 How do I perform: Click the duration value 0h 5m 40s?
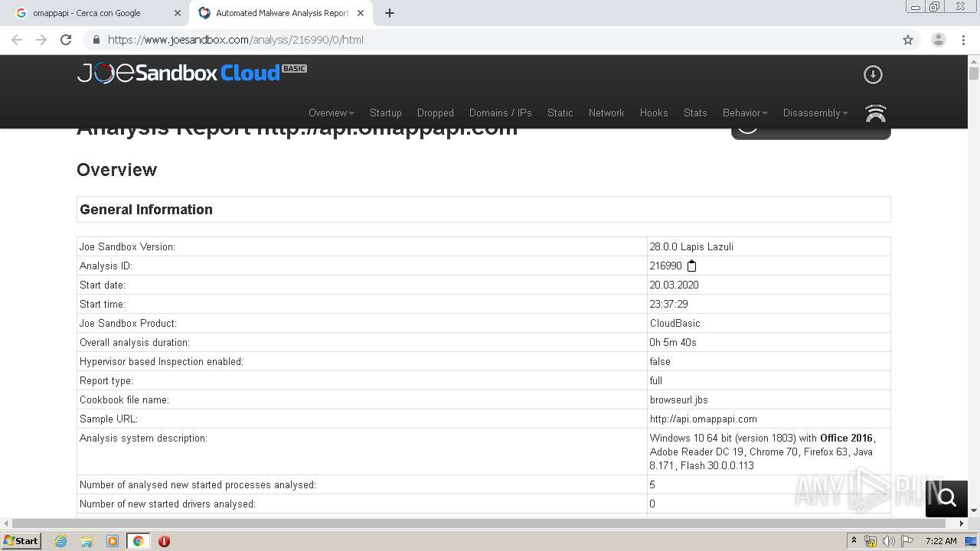click(674, 342)
